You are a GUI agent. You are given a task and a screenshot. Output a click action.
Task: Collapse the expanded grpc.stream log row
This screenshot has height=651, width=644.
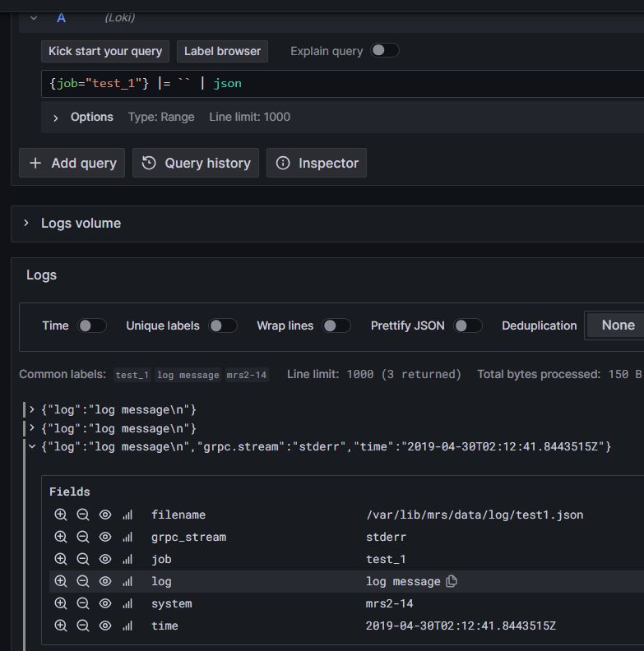tap(32, 446)
